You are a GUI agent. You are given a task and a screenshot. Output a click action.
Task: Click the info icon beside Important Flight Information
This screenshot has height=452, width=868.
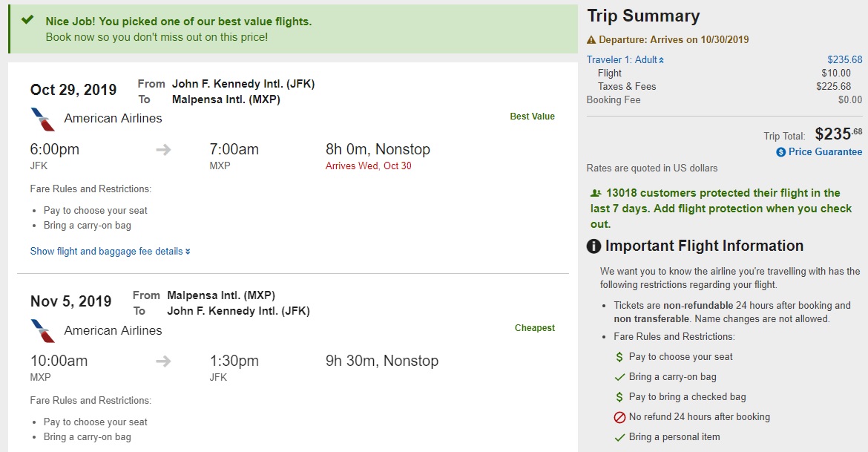[594, 246]
